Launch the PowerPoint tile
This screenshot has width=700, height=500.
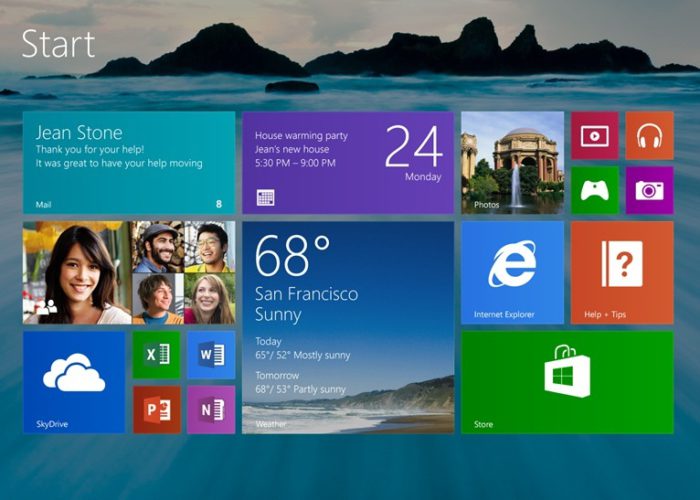pyautogui.click(x=157, y=409)
